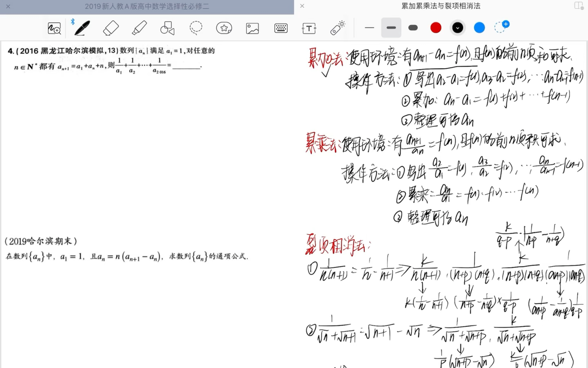Screen dimensions: 588x368
Task: Switch to tab 累加累乘法与裂项相消法
Action: [441, 6]
